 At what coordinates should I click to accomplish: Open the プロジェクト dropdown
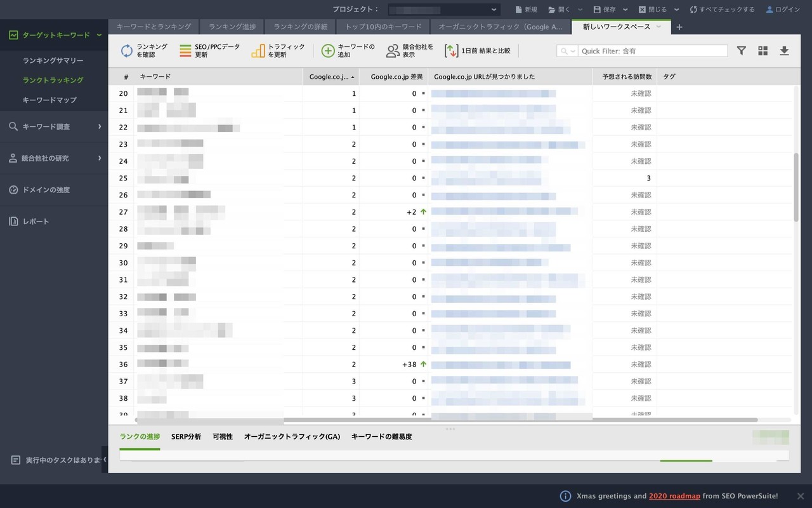point(444,10)
